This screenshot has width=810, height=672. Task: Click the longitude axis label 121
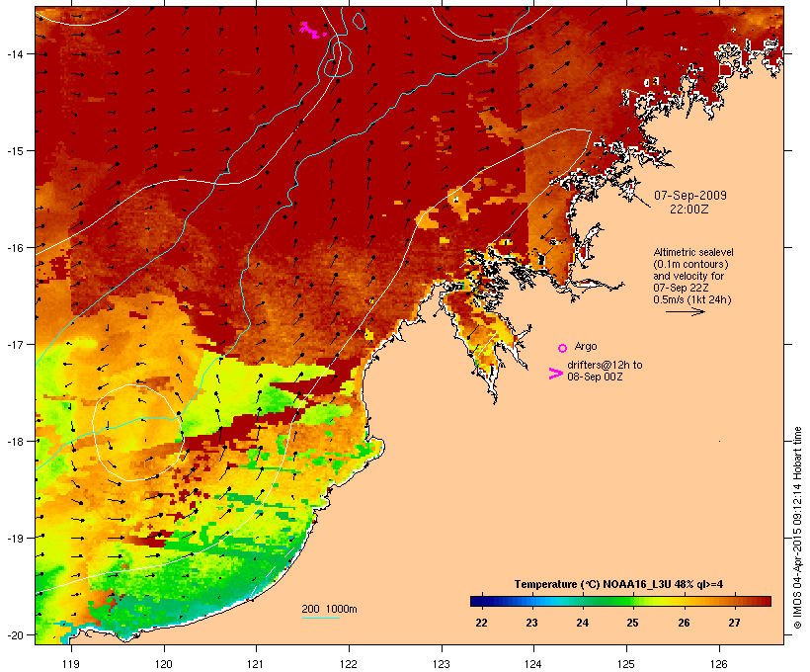coord(256,664)
